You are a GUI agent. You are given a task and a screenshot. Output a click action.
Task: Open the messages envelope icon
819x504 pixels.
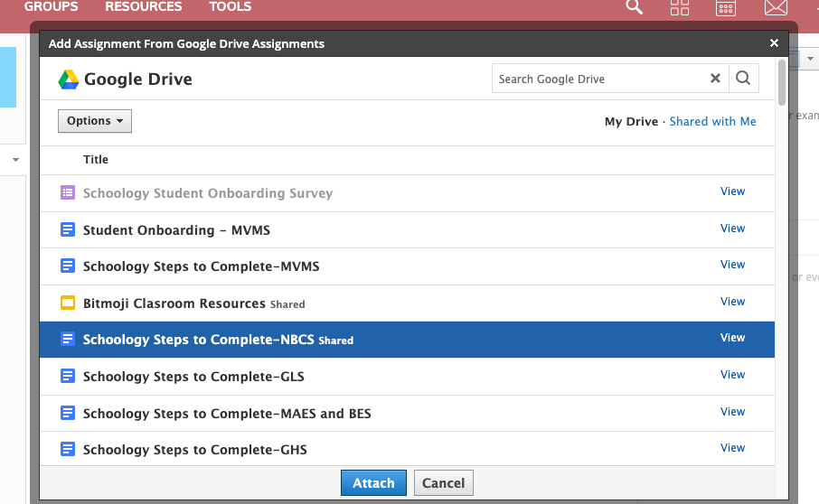(776, 7)
